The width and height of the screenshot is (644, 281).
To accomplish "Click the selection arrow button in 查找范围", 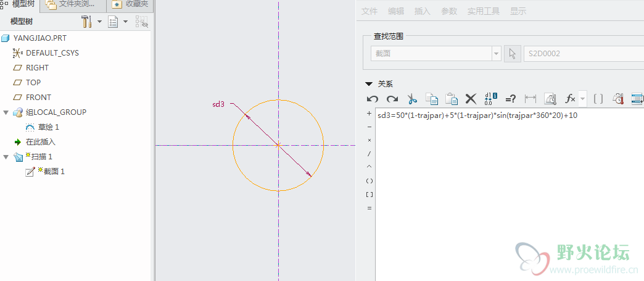I will 513,54.
